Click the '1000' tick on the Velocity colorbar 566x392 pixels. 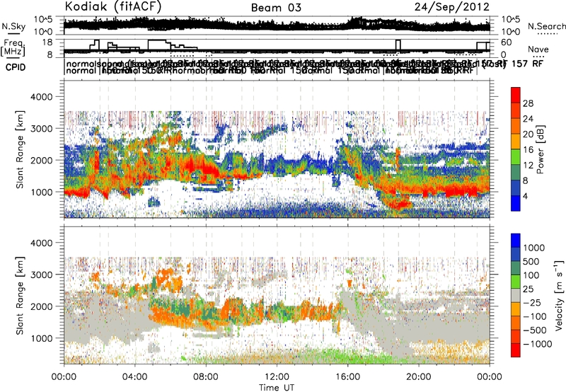(x=534, y=248)
